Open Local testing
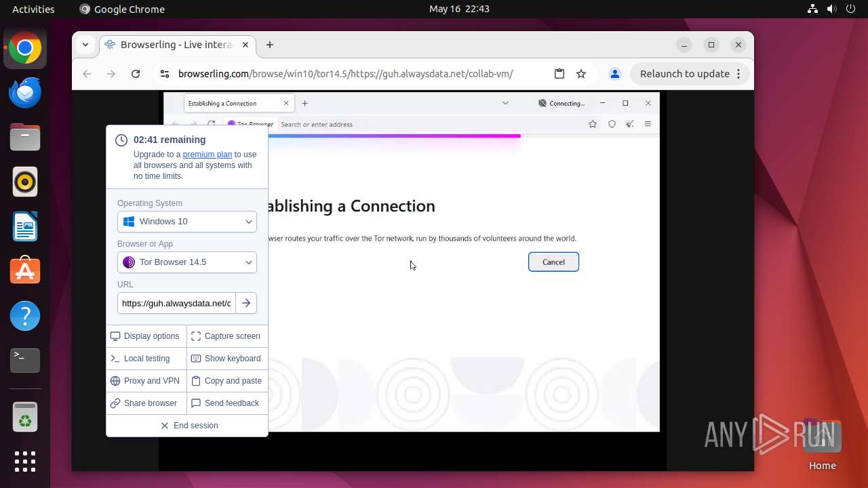 point(146,359)
